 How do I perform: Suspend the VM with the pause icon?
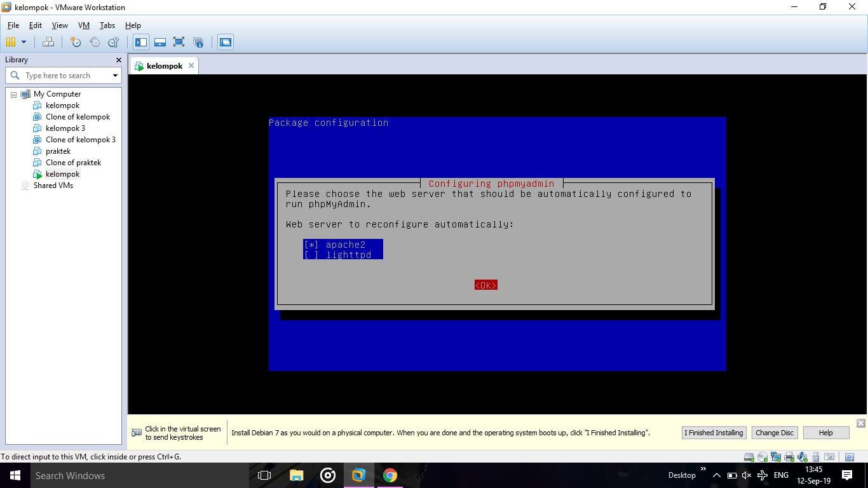[x=11, y=42]
